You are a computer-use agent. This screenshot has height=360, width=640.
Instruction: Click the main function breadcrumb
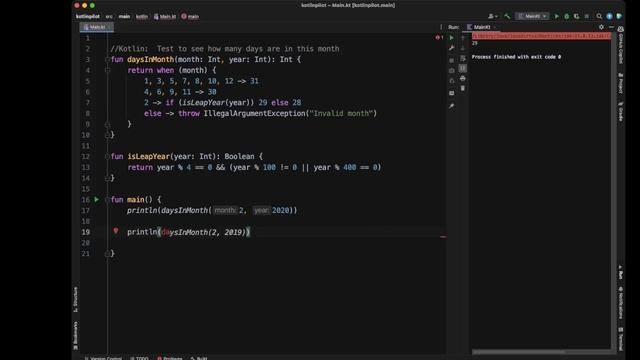pyautogui.click(x=190, y=17)
